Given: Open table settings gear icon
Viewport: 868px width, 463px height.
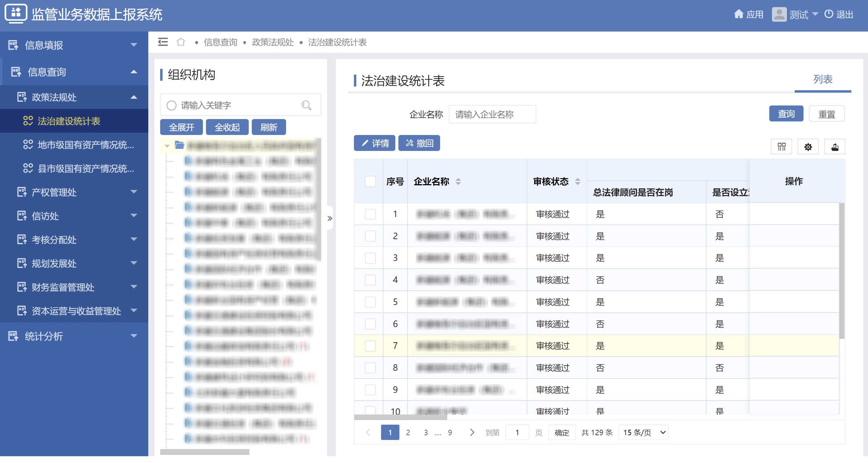Looking at the screenshot, I should 808,147.
